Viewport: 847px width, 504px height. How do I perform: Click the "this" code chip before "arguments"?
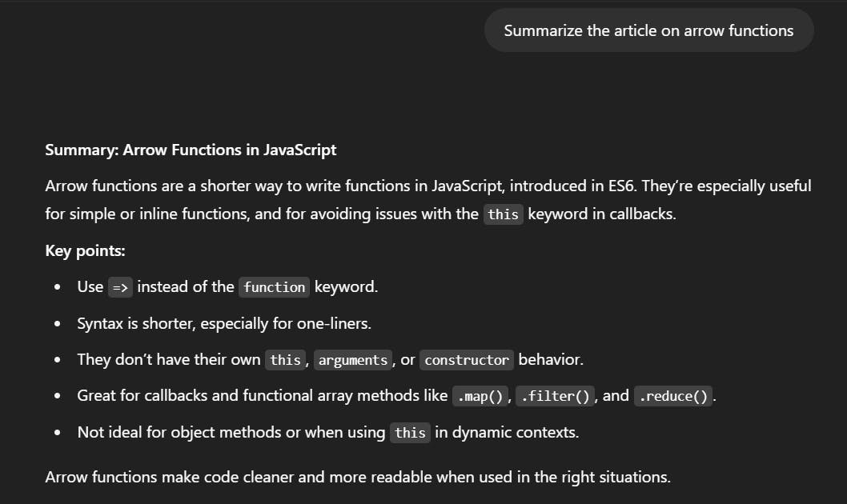285,360
